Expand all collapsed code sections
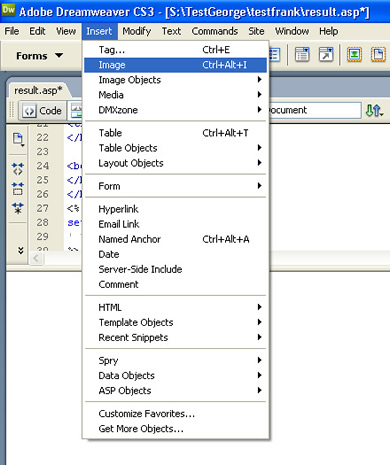Viewport: 390px width, 465px height. (x=18, y=208)
